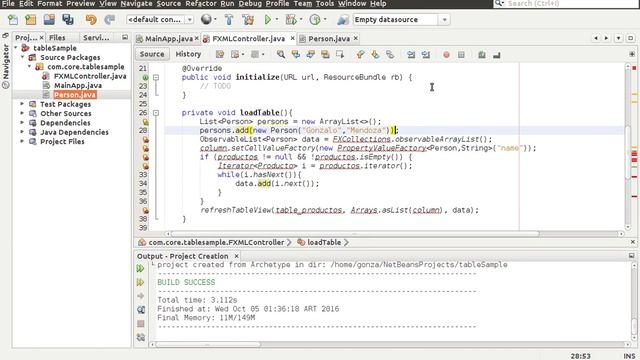Click the Last Edit icon in editor toolbar
The image size is (640, 360).
220,54
